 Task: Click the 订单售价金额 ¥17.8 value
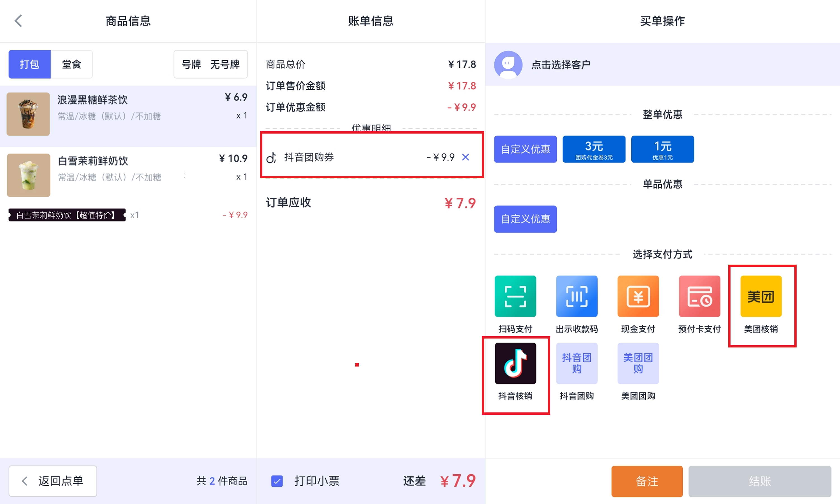pos(462,86)
